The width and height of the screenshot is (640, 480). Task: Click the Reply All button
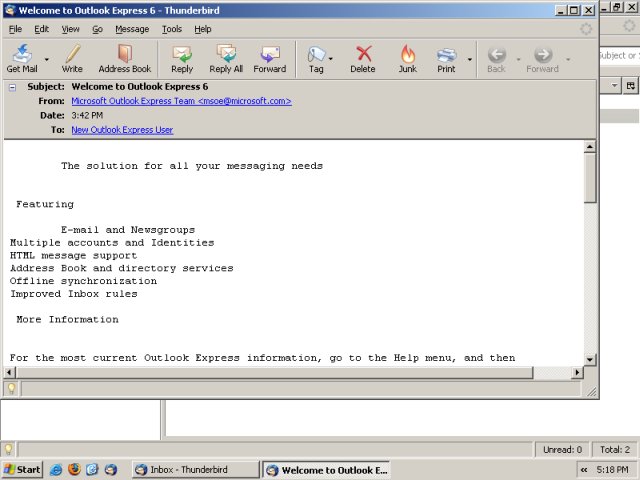click(226, 58)
